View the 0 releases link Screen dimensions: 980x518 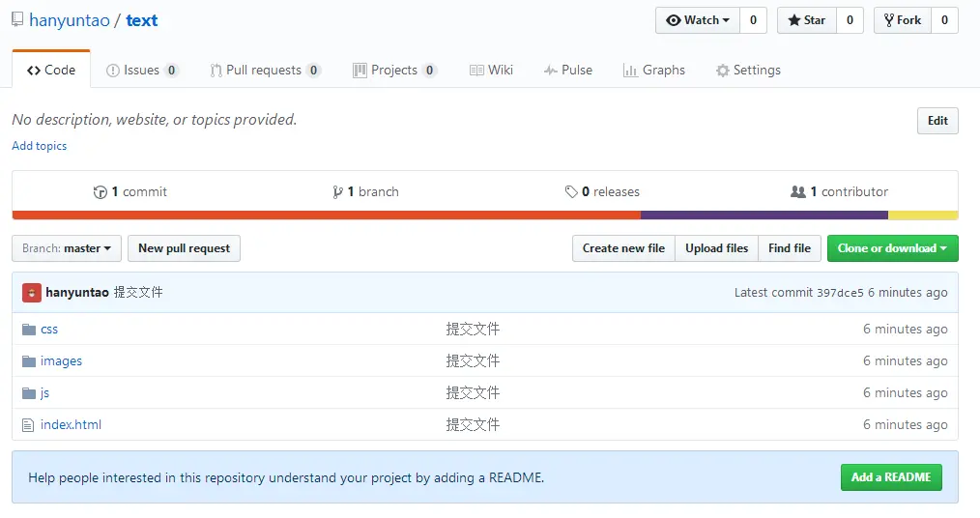pyautogui.click(x=602, y=191)
